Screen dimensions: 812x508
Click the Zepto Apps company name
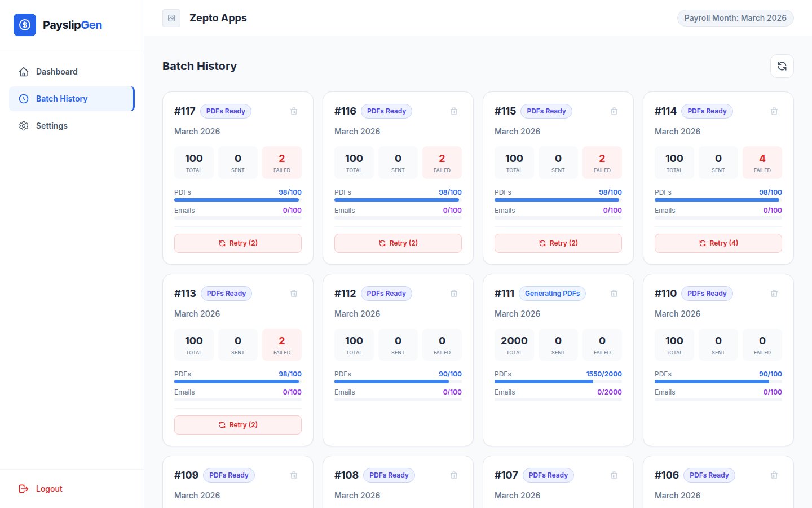(x=218, y=18)
